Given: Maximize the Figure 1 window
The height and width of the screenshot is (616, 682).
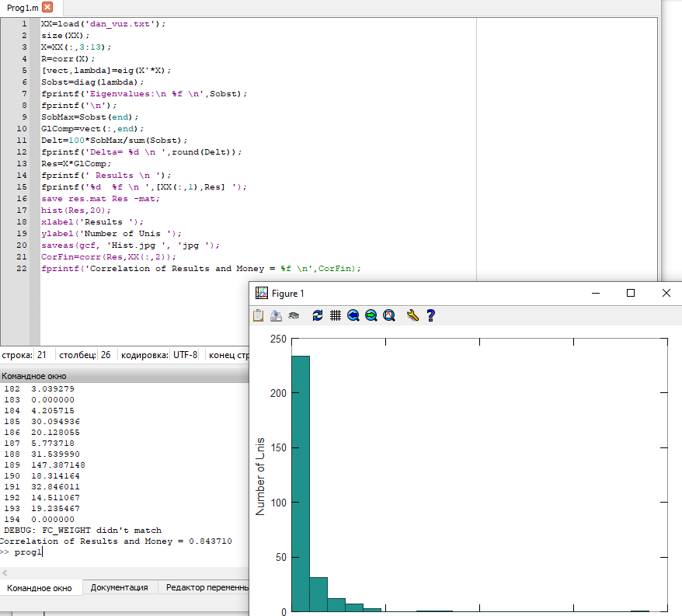Looking at the screenshot, I should coord(631,293).
